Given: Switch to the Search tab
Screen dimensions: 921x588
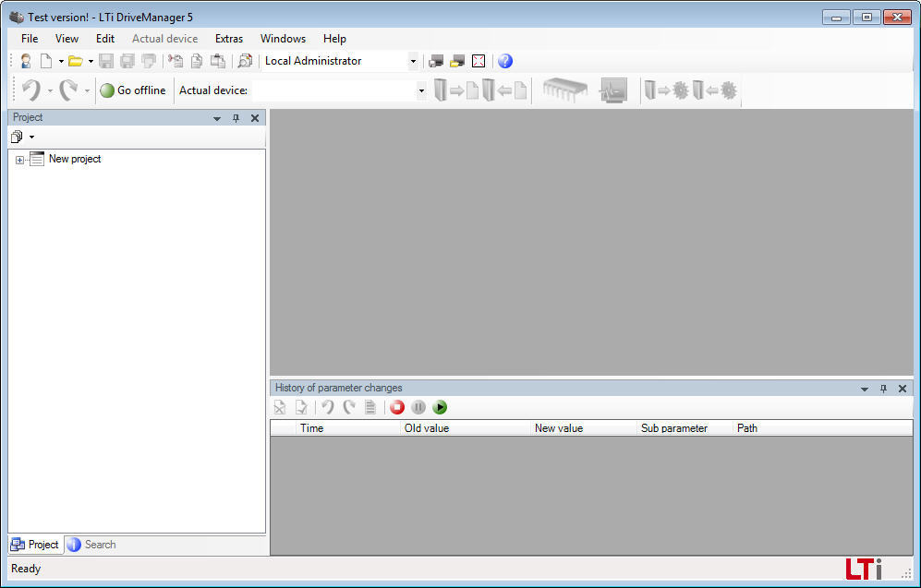Looking at the screenshot, I should tap(91, 545).
